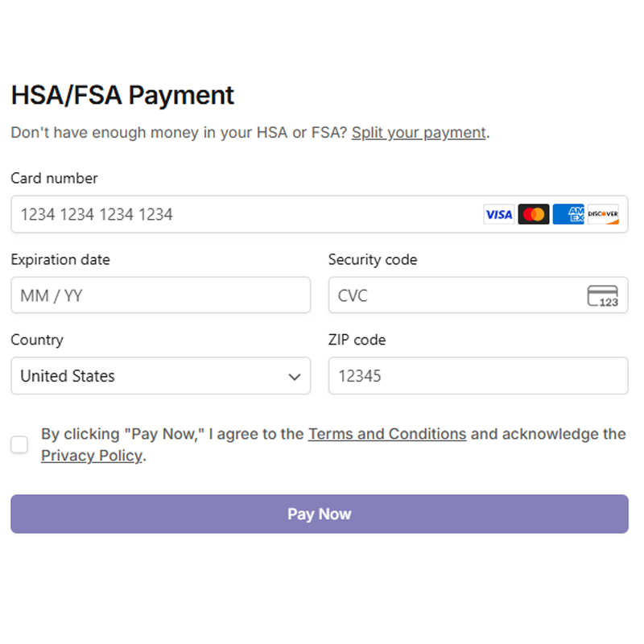Viewport: 644px width, 644px height.
Task: Follow the Privacy Policy link
Action: click(92, 456)
